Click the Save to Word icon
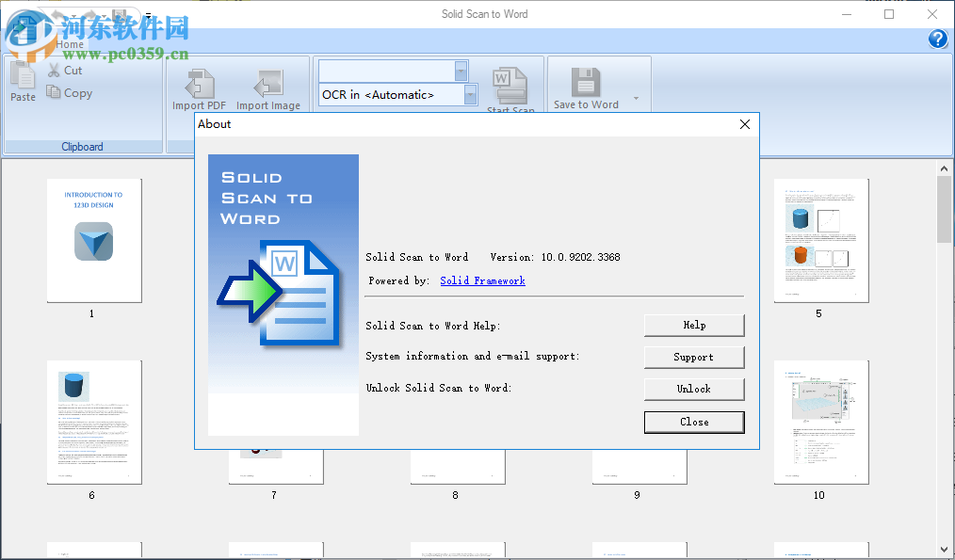This screenshot has width=955, height=560. coord(587,83)
